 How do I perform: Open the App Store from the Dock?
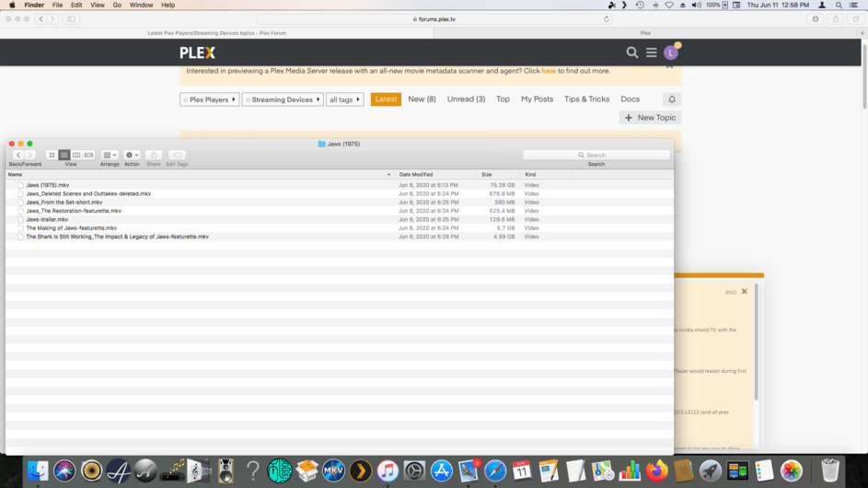[x=441, y=471]
